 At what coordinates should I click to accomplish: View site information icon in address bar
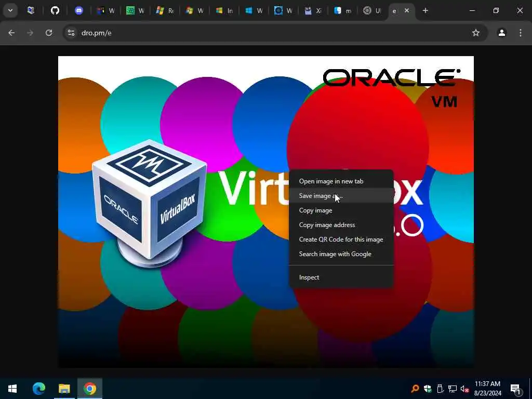point(71,33)
